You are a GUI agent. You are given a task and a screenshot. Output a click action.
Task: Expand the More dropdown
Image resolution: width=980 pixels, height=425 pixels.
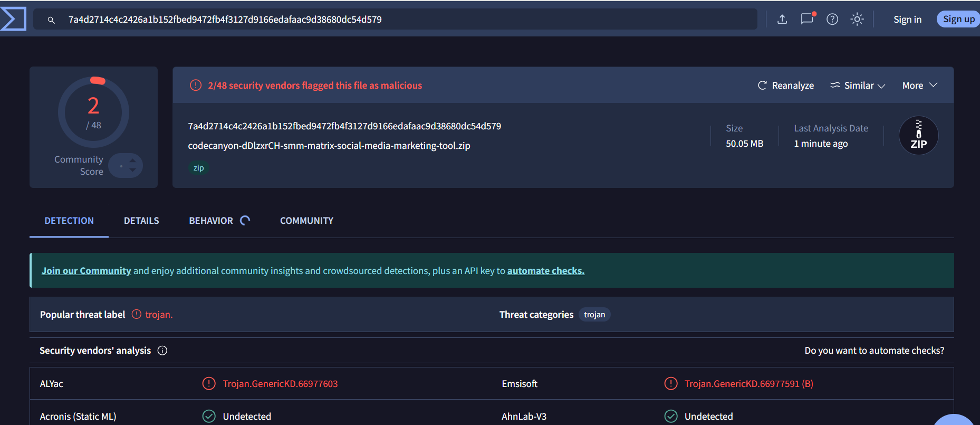click(x=920, y=86)
